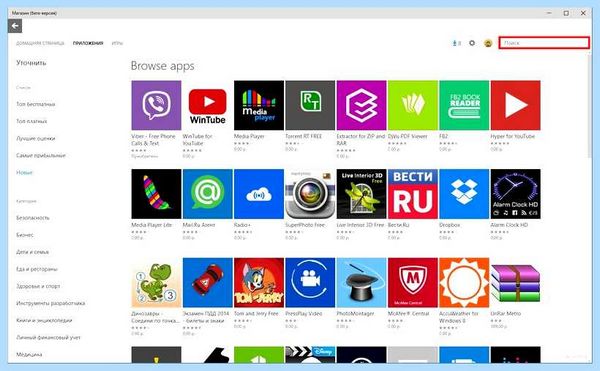Select the Tom and Jerry Free tile
This screenshot has height=371, width=600.
[259, 283]
